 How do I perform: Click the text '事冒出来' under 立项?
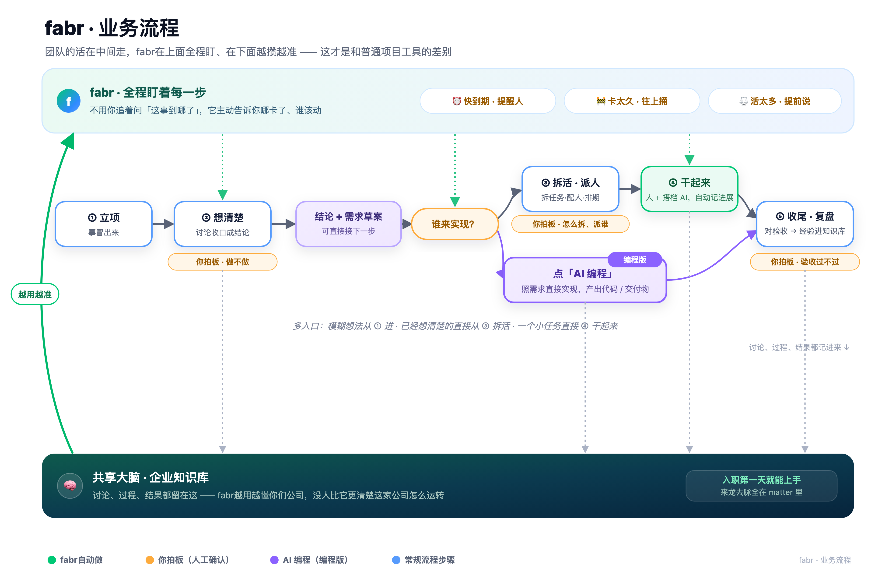104,232
